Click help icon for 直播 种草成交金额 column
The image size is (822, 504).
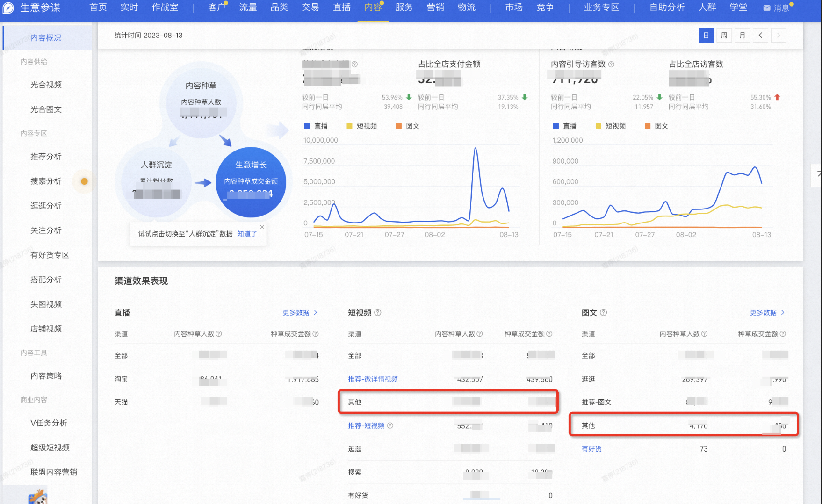(316, 334)
